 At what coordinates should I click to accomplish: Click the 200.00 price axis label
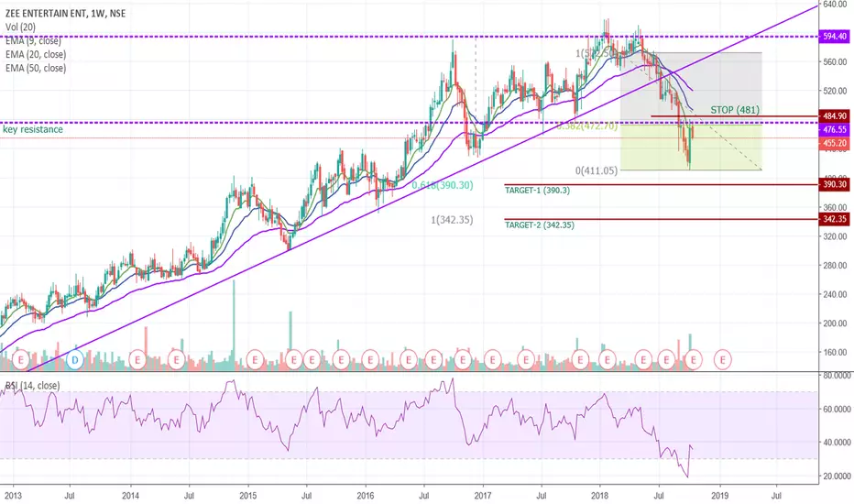click(x=835, y=323)
